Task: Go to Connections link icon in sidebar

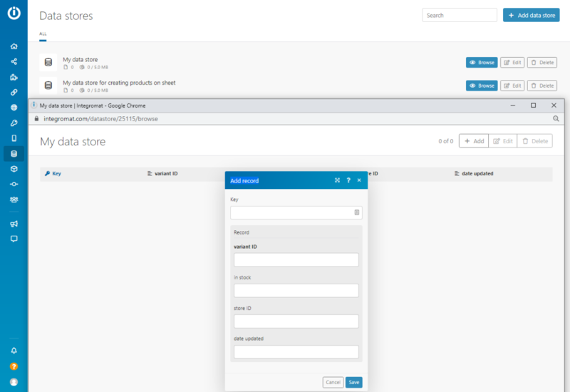Action: [14, 92]
